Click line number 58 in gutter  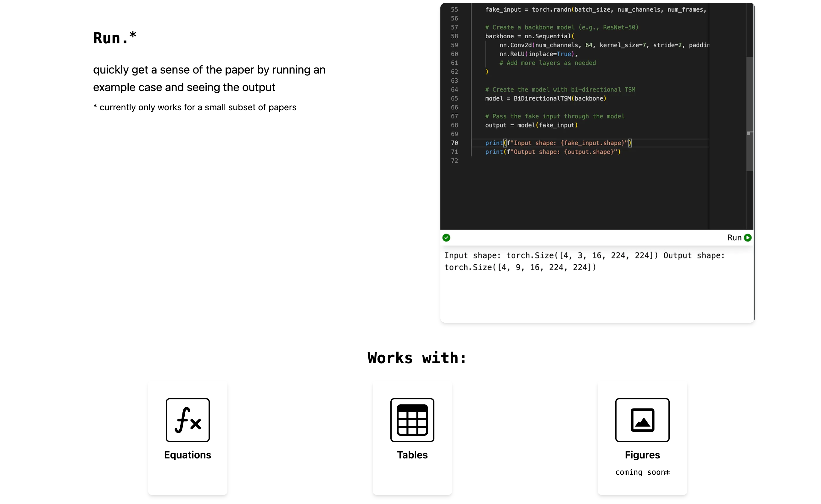pyautogui.click(x=454, y=36)
